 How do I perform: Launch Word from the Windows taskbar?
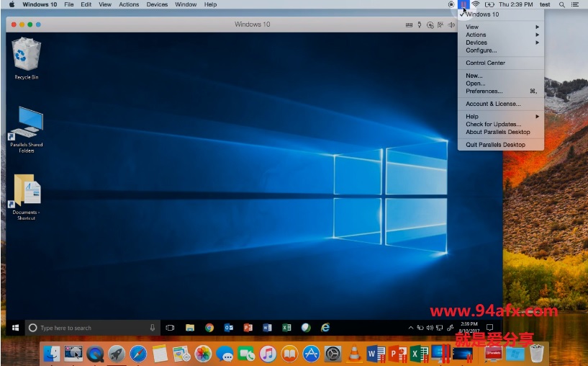[x=267, y=328]
